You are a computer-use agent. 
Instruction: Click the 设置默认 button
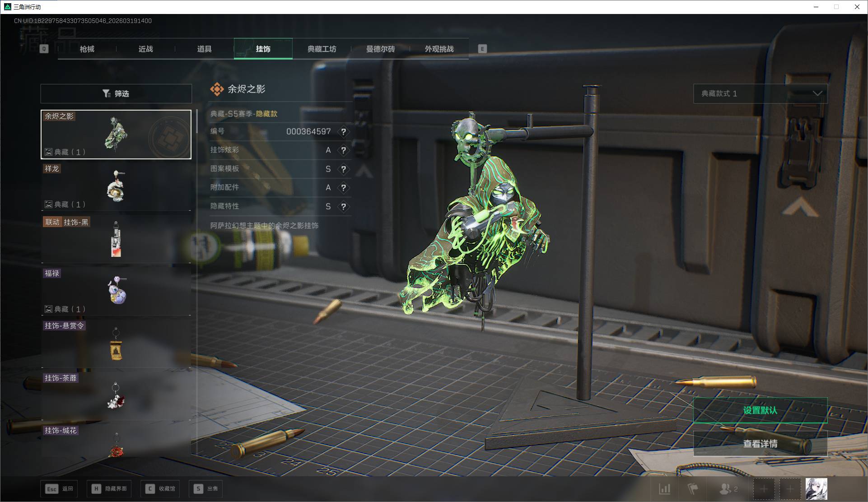pyautogui.click(x=761, y=410)
